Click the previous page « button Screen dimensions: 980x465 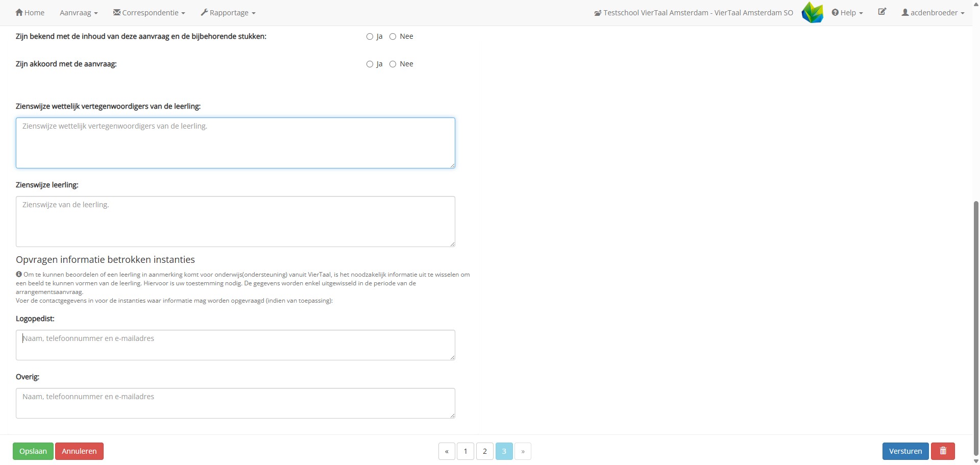click(x=447, y=451)
